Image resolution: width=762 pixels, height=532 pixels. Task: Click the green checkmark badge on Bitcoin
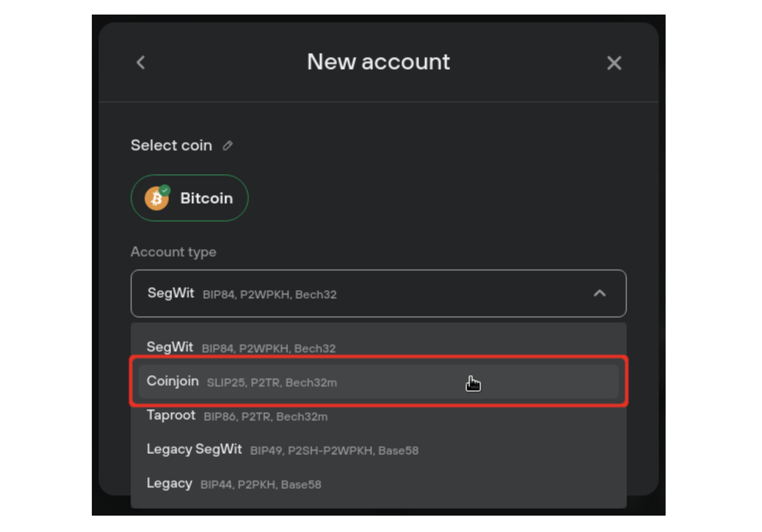(165, 187)
